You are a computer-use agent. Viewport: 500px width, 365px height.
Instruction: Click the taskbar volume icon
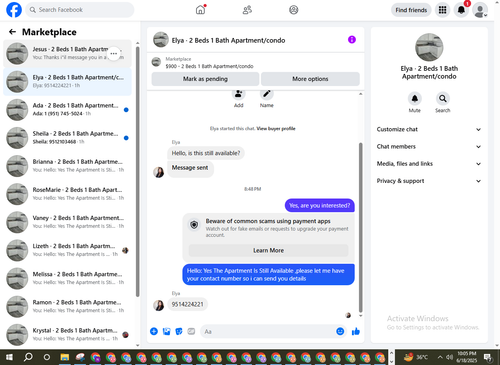(x=450, y=357)
